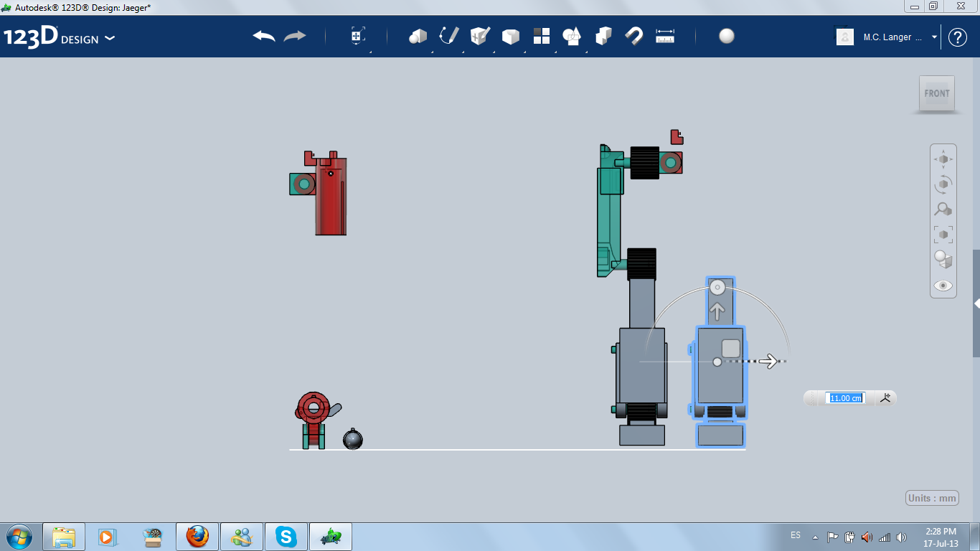The height and width of the screenshot is (551, 980).
Task: Select the Orbit navigation tool
Action: tap(943, 184)
